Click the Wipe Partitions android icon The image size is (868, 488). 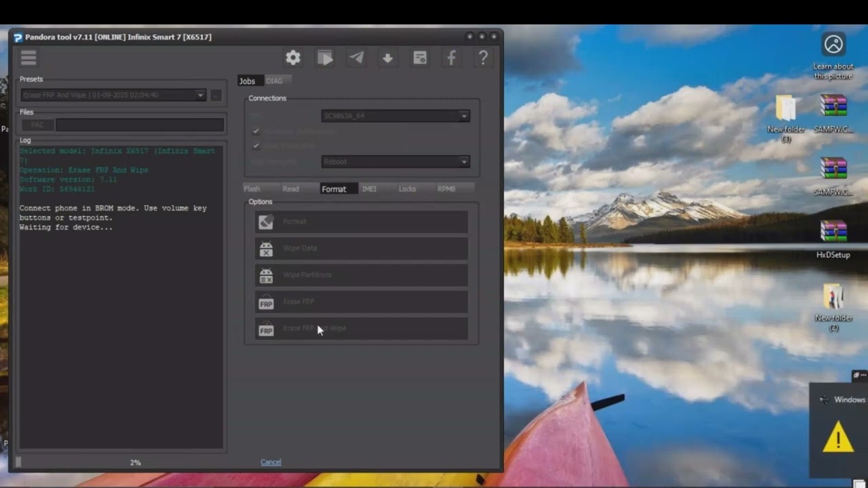pos(266,275)
